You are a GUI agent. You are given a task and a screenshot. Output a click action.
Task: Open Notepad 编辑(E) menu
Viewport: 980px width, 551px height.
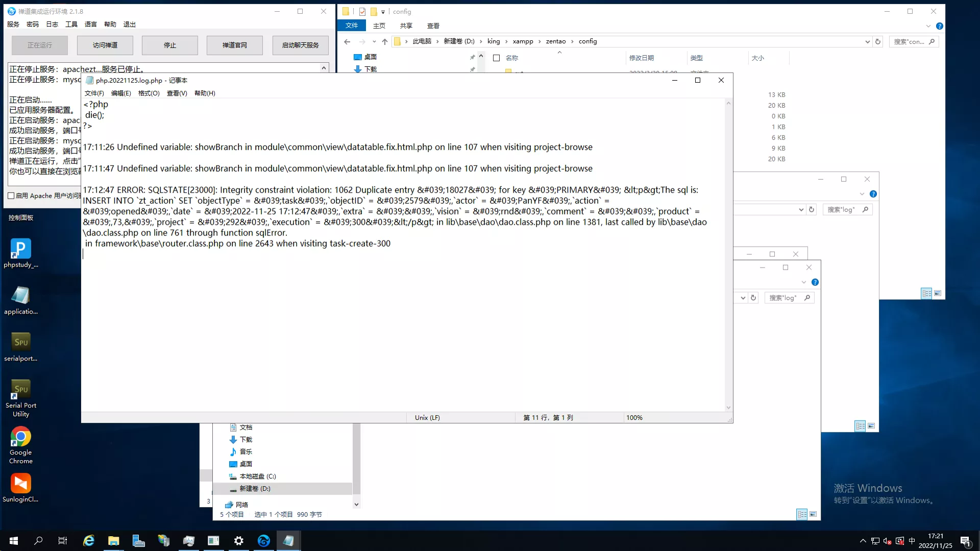click(x=121, y=93)
